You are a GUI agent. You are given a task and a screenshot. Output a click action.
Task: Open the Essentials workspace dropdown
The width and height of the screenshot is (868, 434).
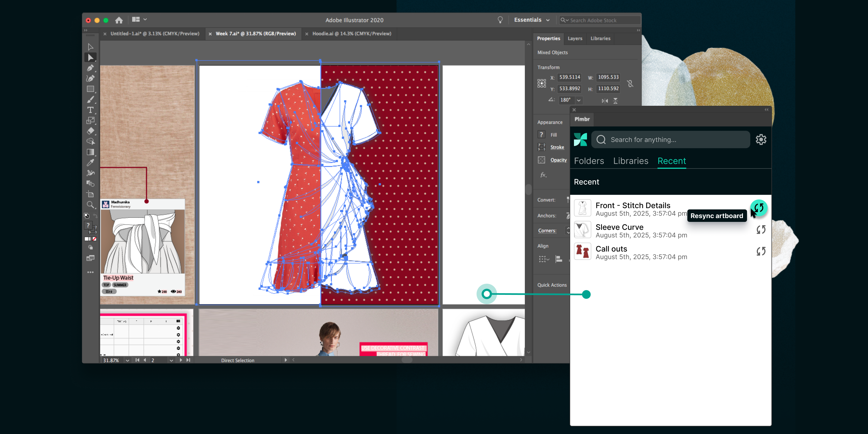point(532,20)
